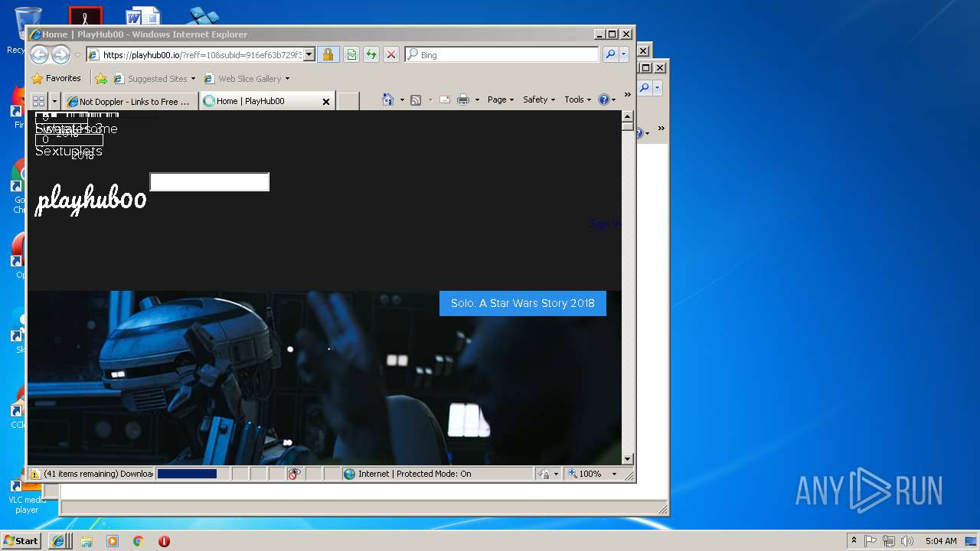Switch to Not Doppler tab
This screenshot has width=980, height=551.
(x=130, y=101)
